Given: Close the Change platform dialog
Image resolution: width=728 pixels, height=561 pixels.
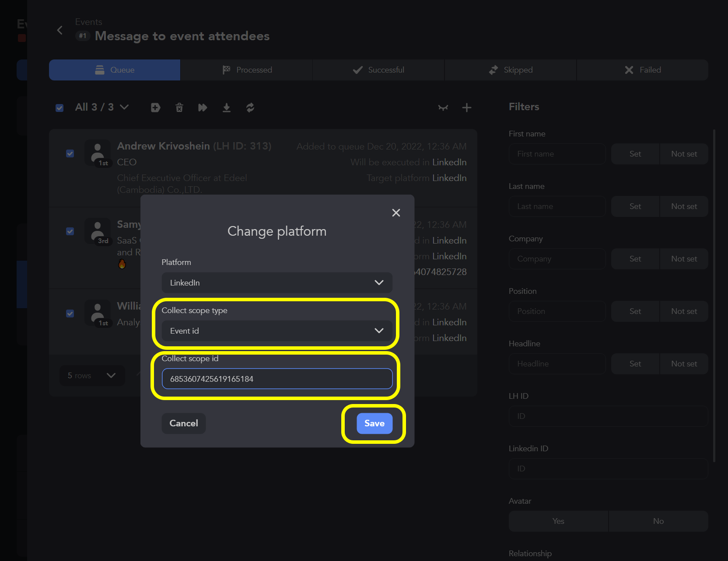Looking at the screenshot, I should pyautogui.click(x=396, y=213).
